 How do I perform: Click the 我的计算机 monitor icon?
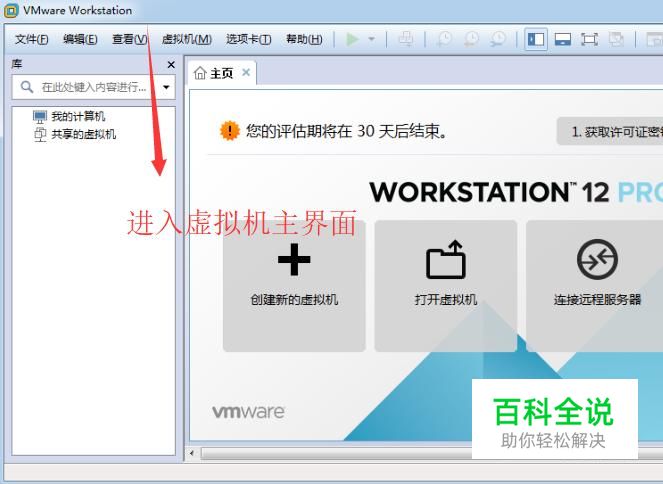point(40,116)
